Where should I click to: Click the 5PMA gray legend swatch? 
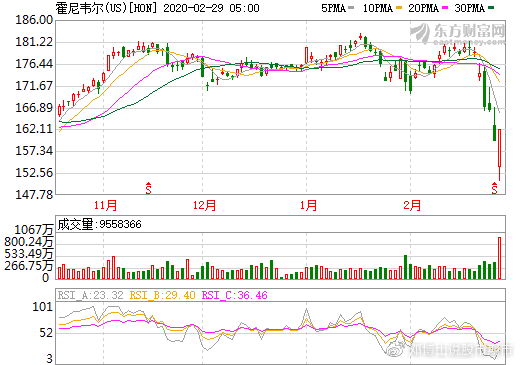pyautogui.click(x=351, y=8)
